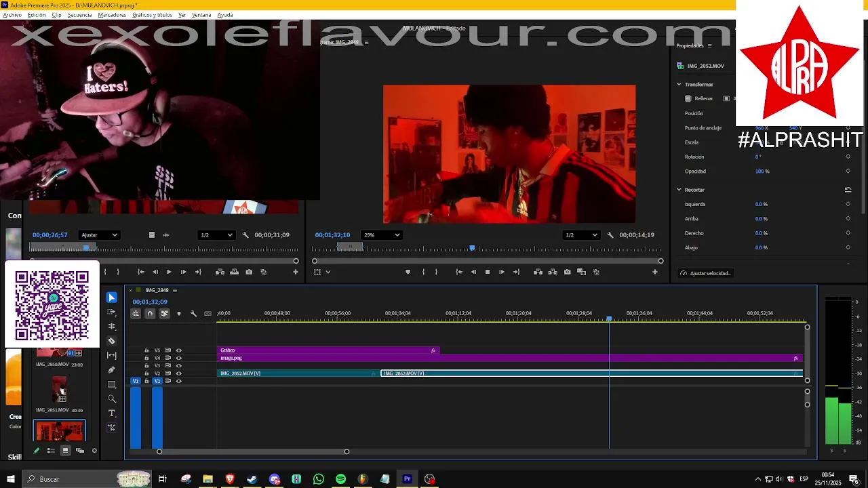Click Insert button in Source Monitor
868x488 pixels.
click(220, 272)
